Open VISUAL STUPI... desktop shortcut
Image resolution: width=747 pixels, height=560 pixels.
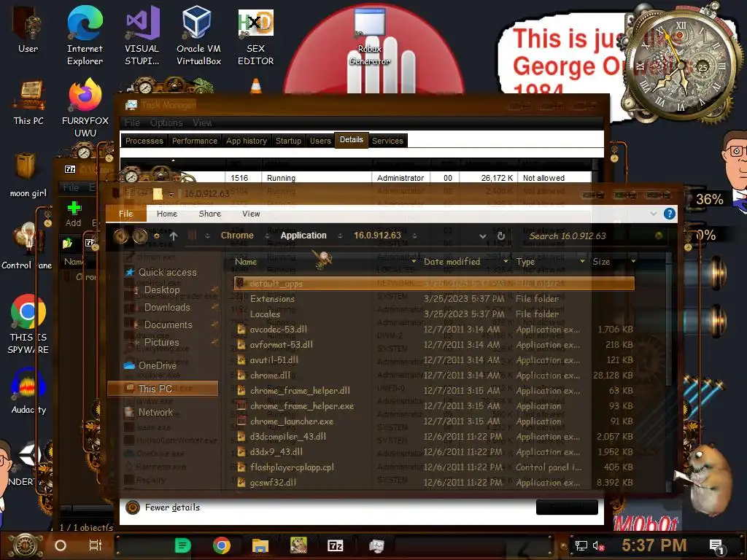142,36
